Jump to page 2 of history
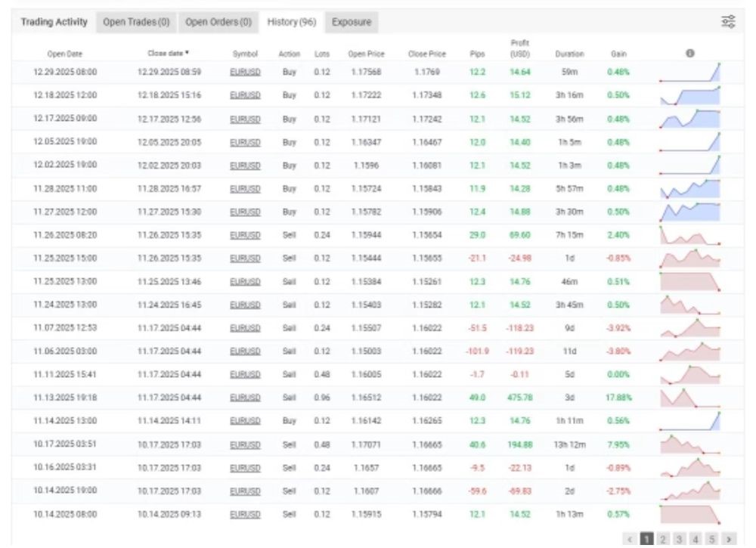Screen dimensions: 756x548 (x=663, y=539)
